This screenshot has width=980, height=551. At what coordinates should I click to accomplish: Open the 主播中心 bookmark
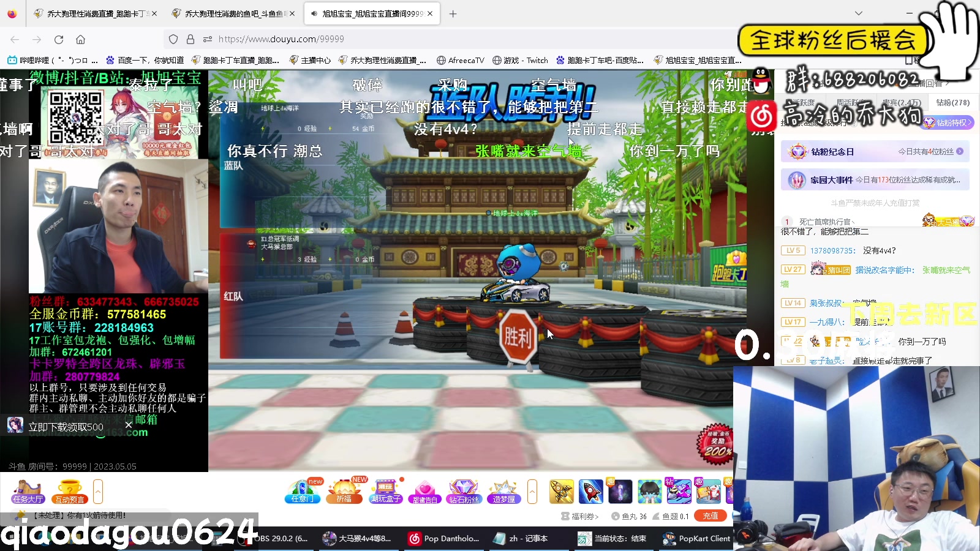[310, 60]
